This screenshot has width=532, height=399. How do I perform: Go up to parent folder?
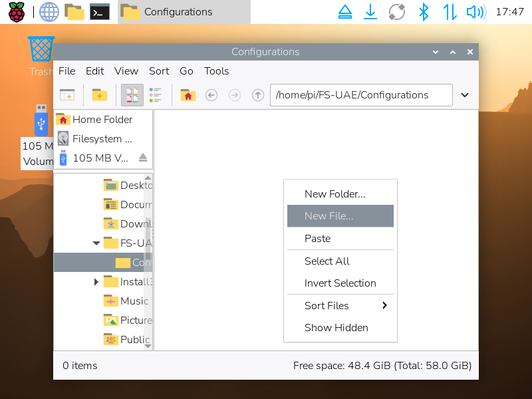[258, 95]
